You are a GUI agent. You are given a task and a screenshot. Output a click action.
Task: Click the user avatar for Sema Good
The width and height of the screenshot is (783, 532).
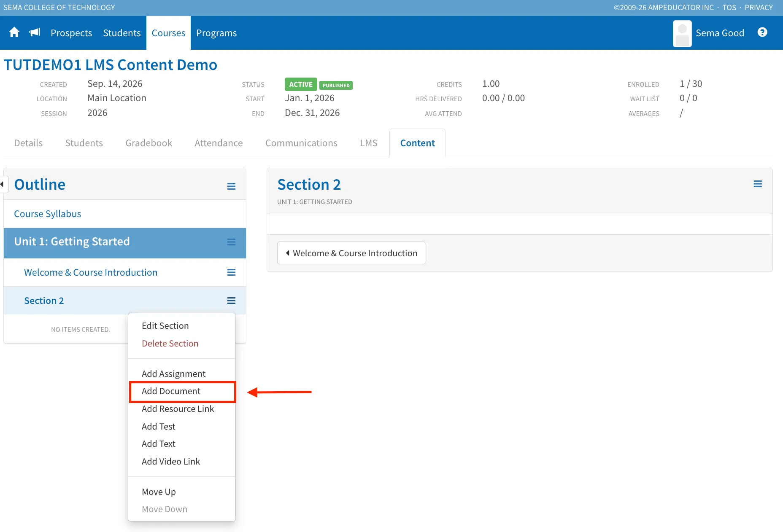(682, 33)
